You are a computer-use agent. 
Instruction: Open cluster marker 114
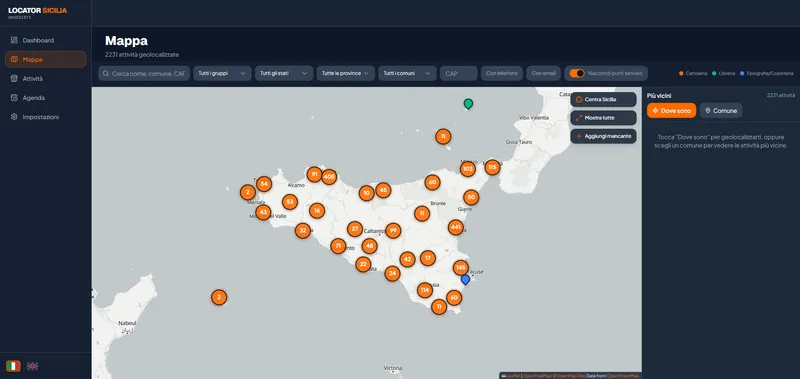coord(424,290)
